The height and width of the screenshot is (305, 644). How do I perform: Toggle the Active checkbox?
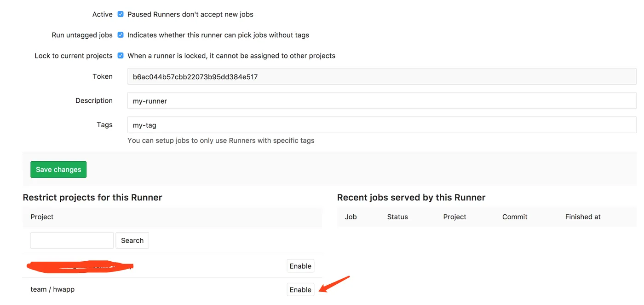[x=121, y=14]
